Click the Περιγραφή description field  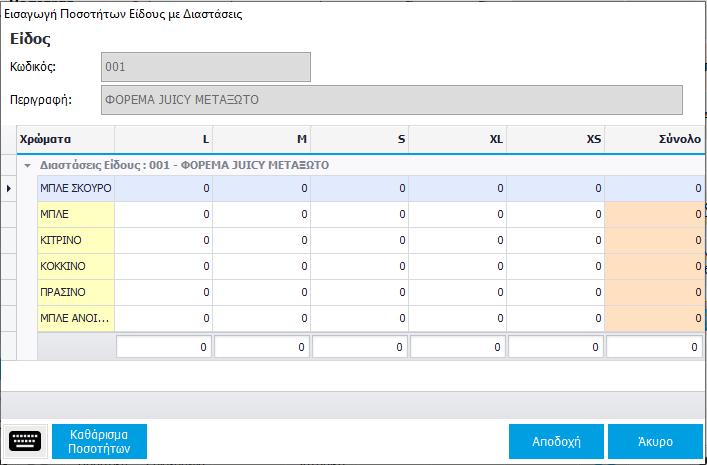point(391,100)
